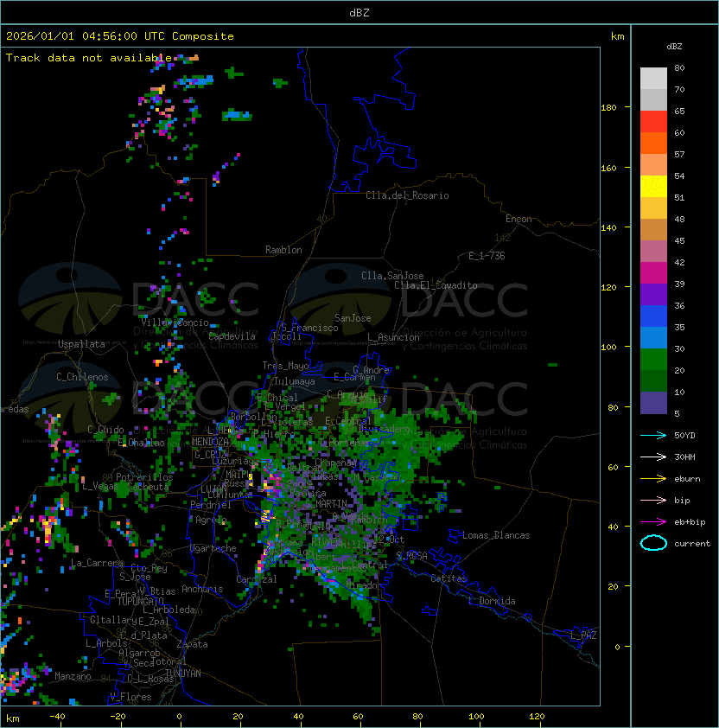Click the pink bip arrow icon

point(653,500)
